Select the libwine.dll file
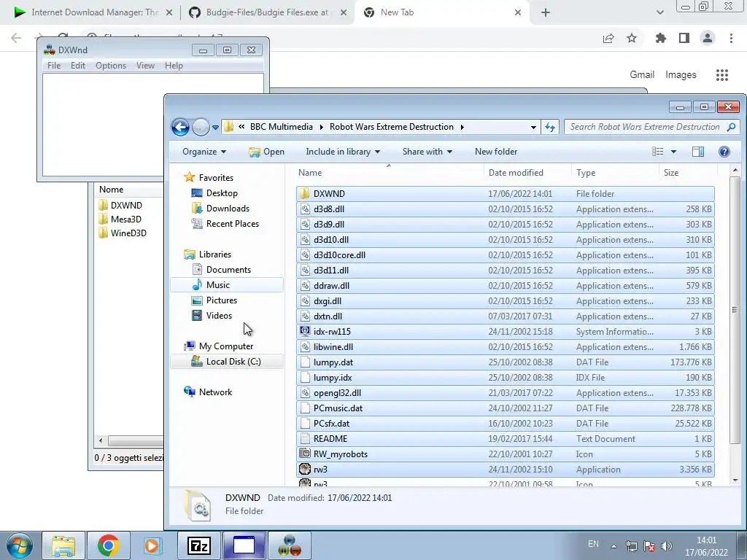 tap(505, 346)
